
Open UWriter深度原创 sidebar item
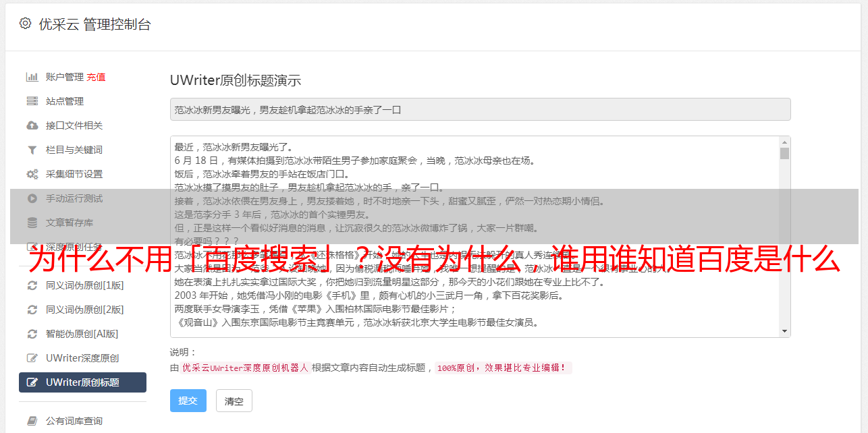(82, 358)
